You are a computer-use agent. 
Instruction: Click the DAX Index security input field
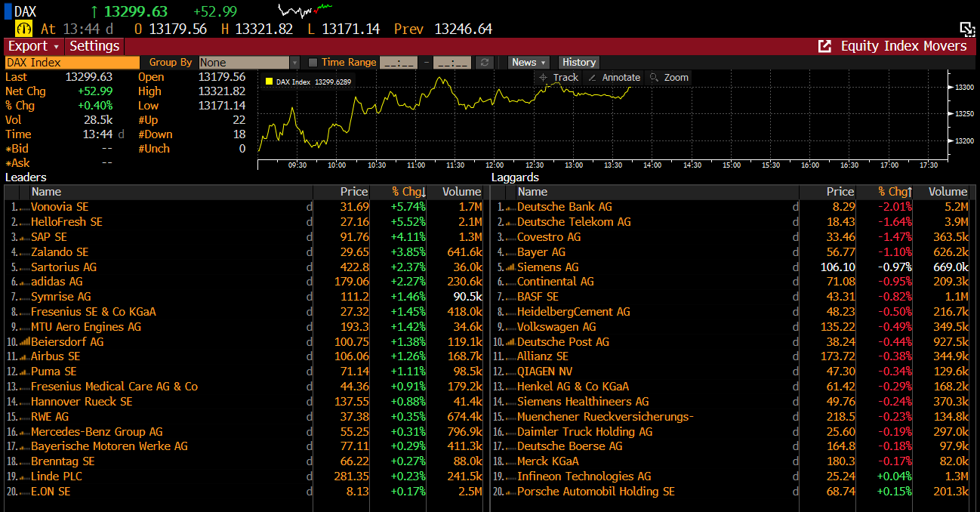(x=72, y=63)
